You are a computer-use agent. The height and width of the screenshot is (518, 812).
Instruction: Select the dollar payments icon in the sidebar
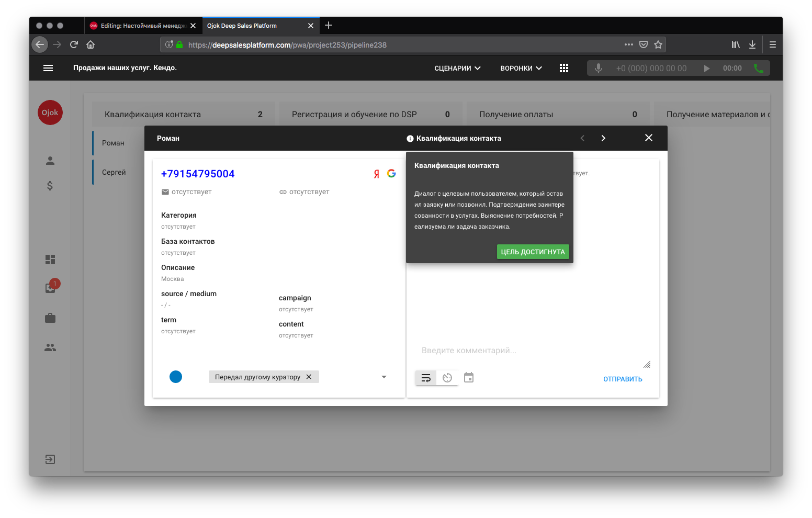tap(50, 185)
